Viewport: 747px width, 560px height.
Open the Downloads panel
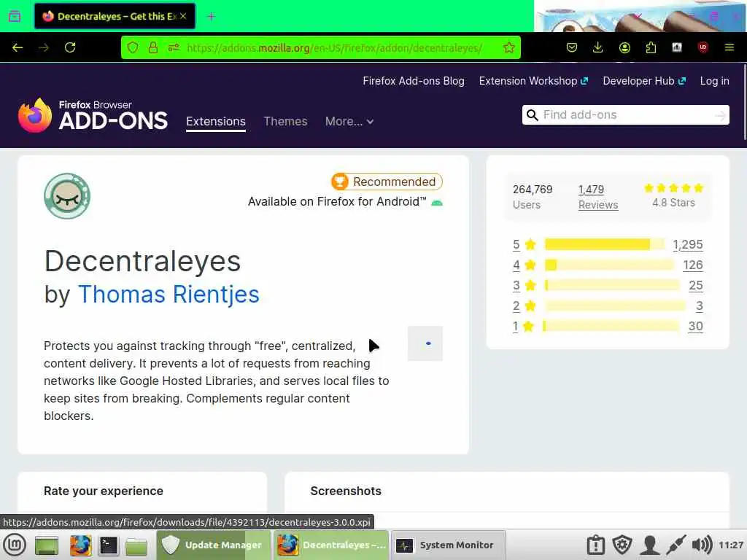pos(598,47)
